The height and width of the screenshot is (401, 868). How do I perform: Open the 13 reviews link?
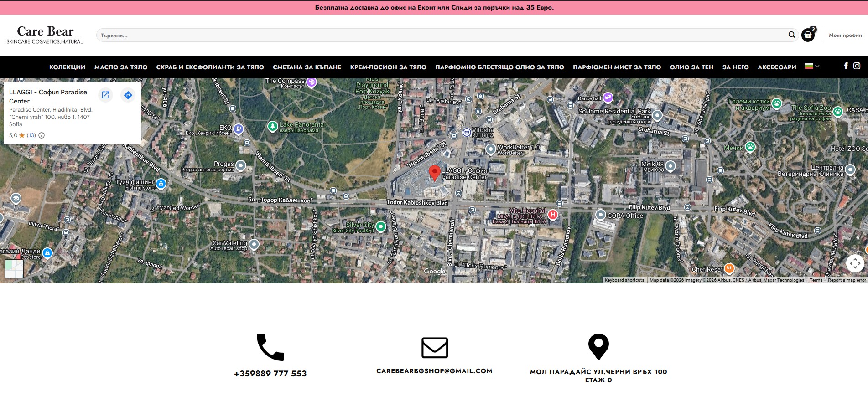point(31,135)
